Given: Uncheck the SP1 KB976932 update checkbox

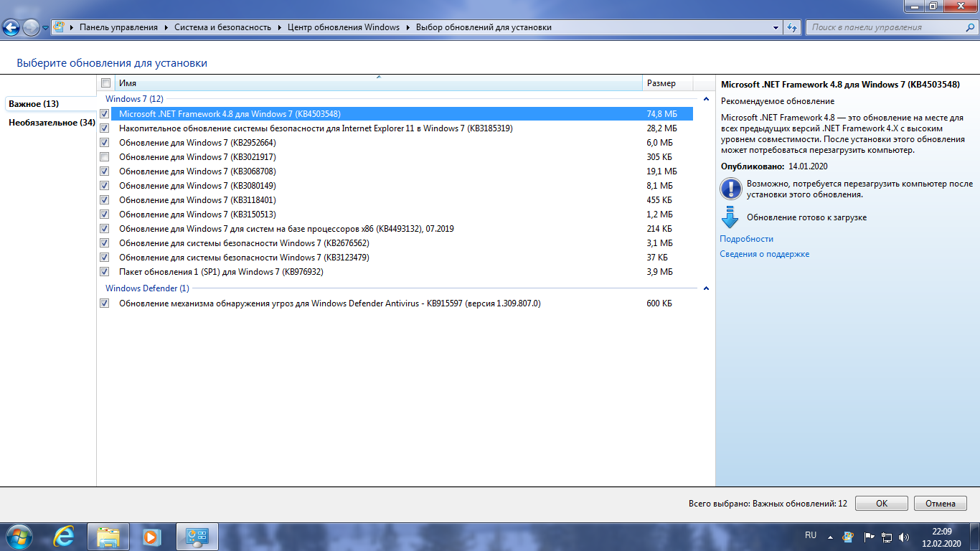Looking at the screenshot, I should coord(105,272).
